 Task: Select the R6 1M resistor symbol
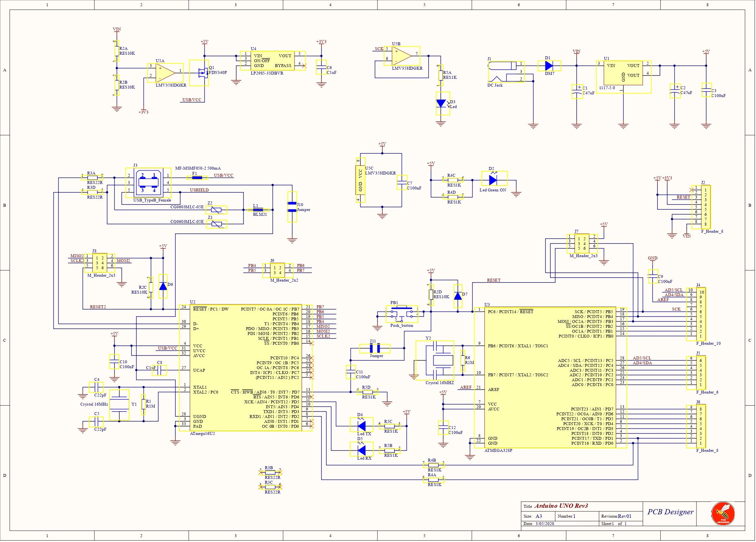tap(463, 361)
